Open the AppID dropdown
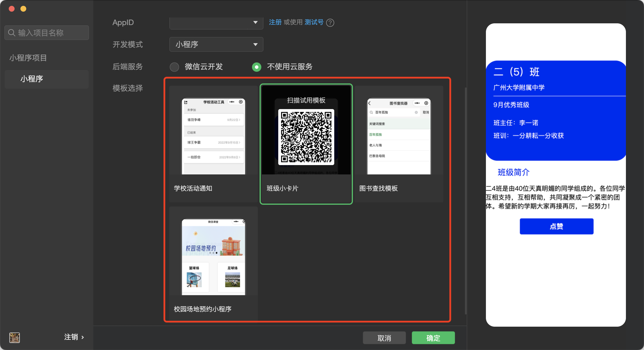 click(x=216, y=23)
